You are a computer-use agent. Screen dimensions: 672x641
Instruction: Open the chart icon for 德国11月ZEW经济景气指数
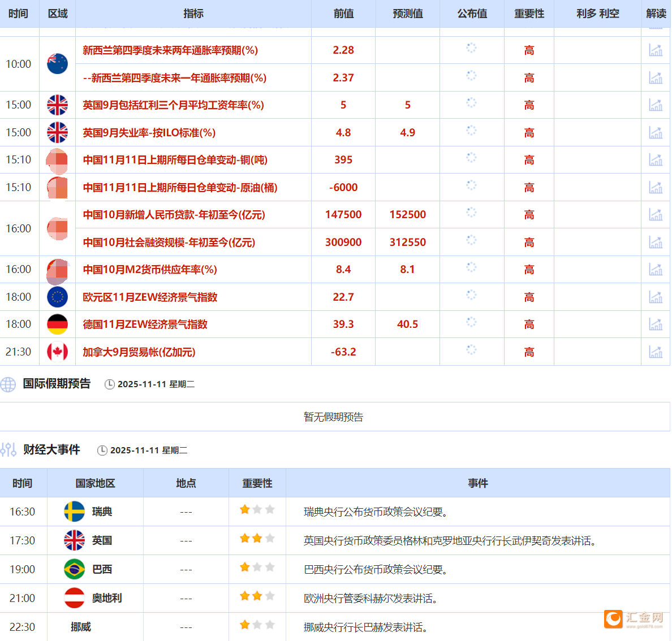coord(656,324)
